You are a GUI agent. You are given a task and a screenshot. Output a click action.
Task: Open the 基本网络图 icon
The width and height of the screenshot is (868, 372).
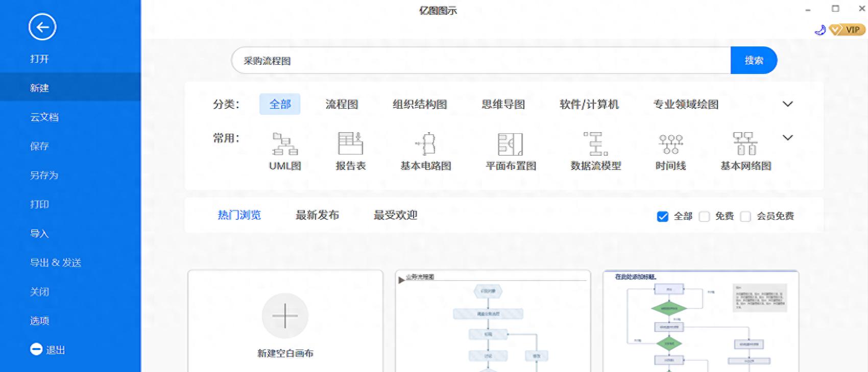[x=745, y=143]
